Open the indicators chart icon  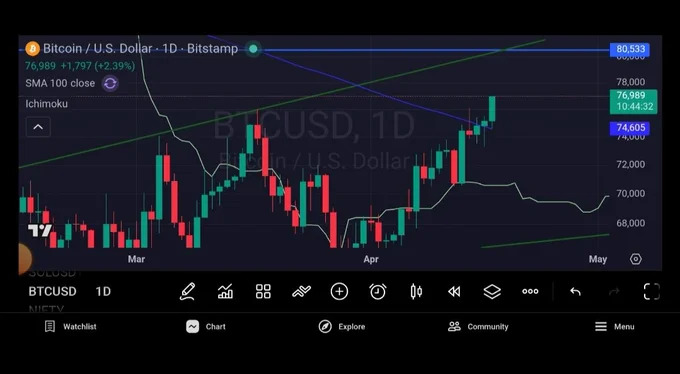click(225, 292)
